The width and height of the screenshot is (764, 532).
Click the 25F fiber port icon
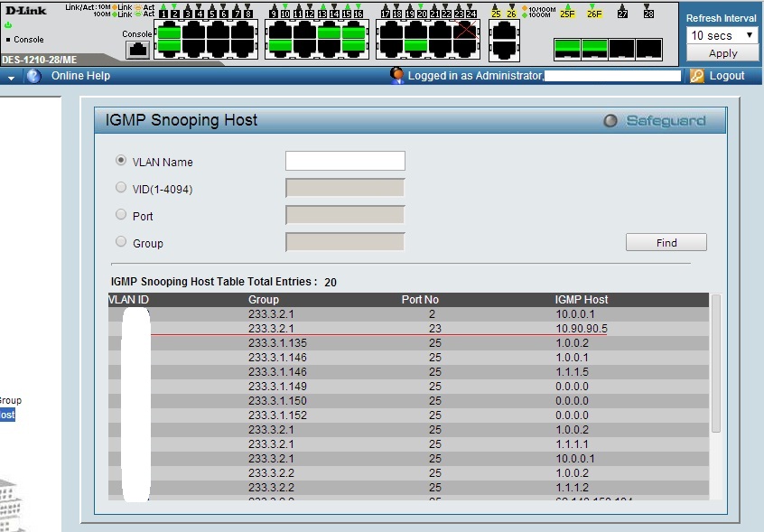(566, 48)
